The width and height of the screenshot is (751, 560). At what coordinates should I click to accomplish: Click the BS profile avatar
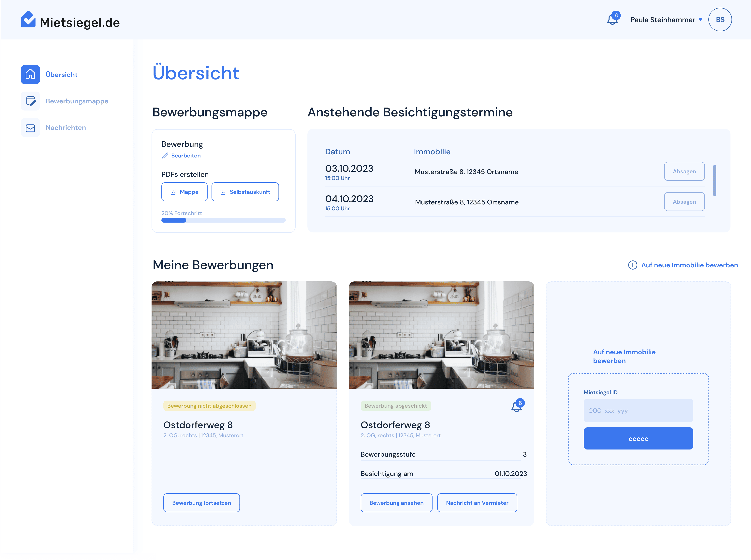pos(720,20)
